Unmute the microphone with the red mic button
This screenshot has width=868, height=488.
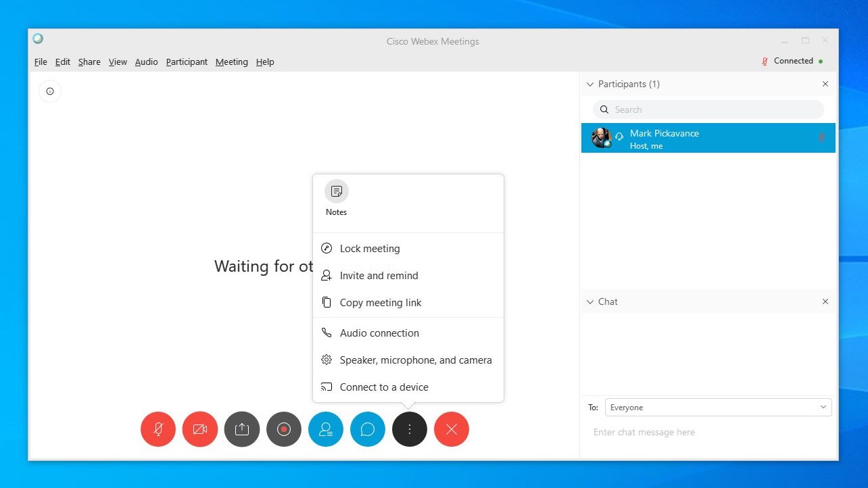158,429
